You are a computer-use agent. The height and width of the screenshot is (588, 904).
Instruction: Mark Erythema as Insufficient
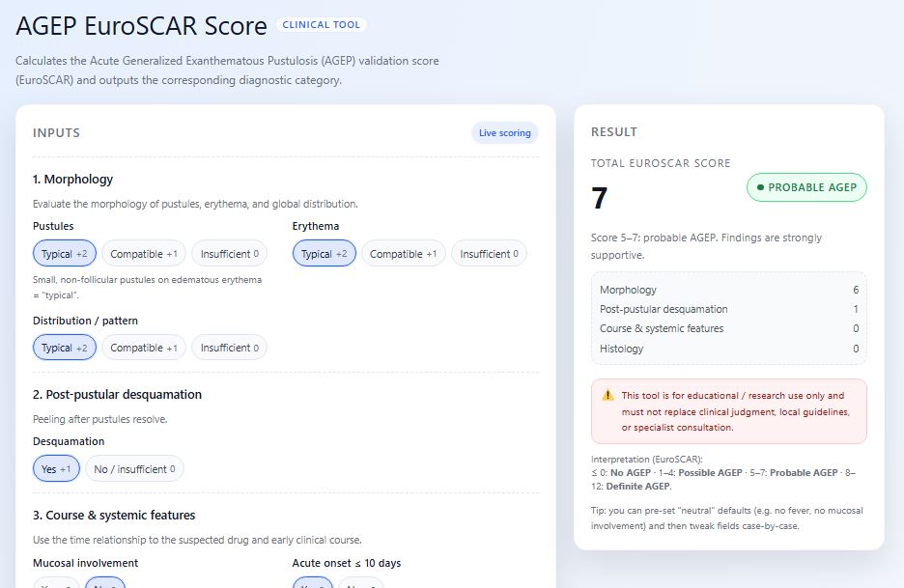pos(489,254)
